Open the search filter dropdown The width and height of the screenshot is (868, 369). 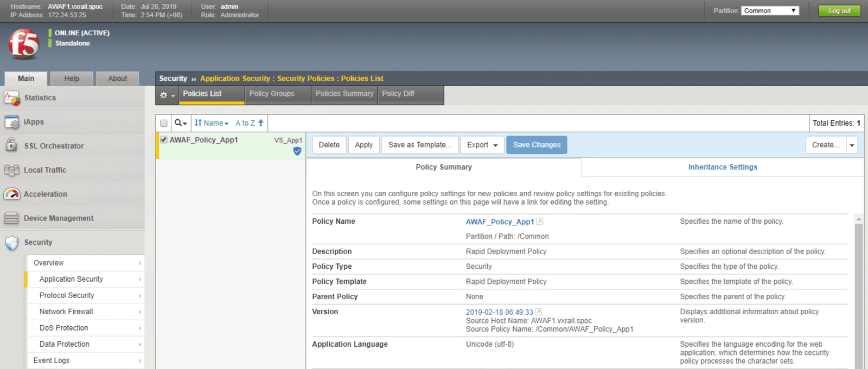point(181,123)
